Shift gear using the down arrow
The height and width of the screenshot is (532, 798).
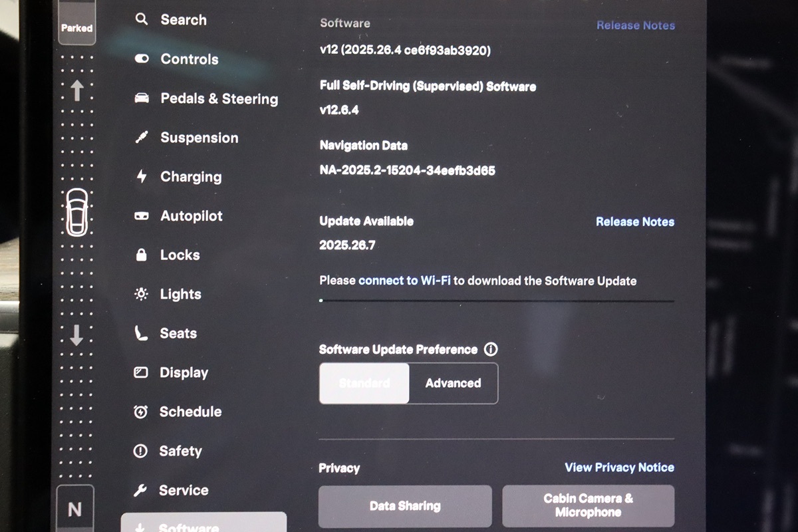76,334
